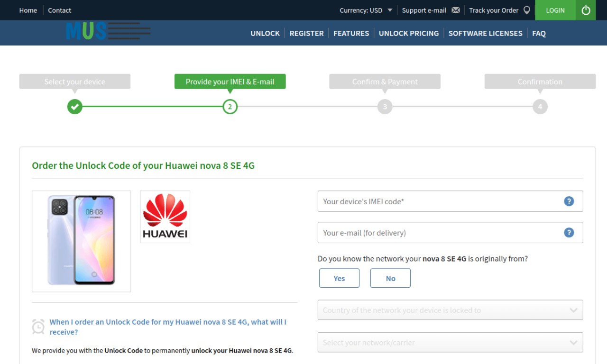Click the help icon in IMEI code field
This screenshot has height=364, width=607.
point(569,201)
